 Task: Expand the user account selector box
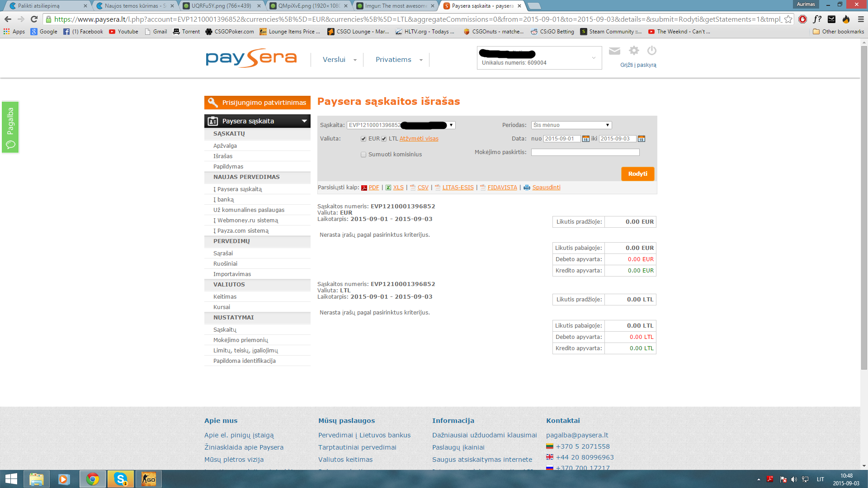pyautogui.click(x=539, y=58)
